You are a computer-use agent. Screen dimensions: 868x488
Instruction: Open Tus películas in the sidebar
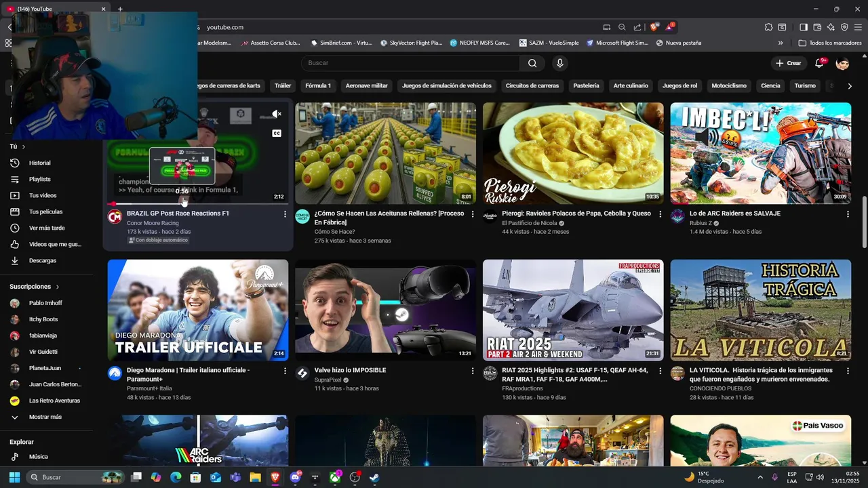[x=47, y=211]
